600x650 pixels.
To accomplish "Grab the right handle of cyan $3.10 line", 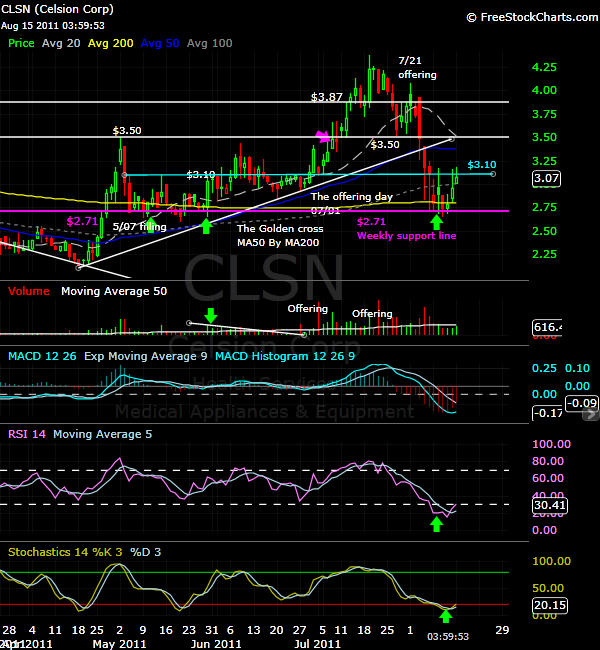I will pos(493,174).
